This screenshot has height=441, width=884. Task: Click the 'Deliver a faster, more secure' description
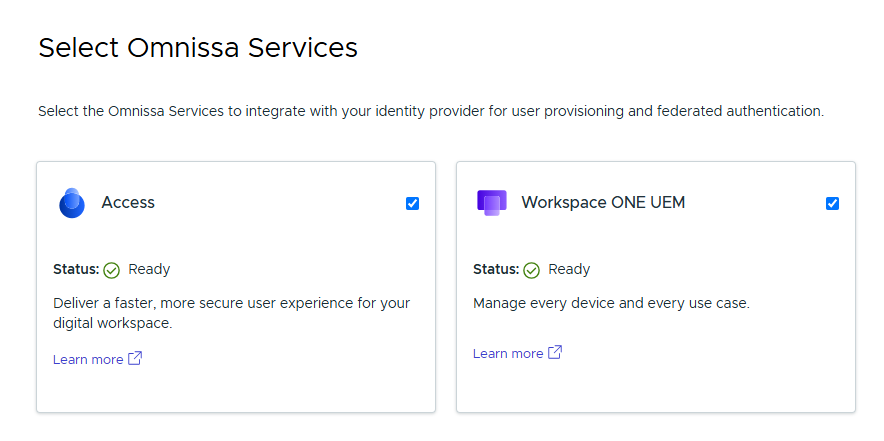232,314
